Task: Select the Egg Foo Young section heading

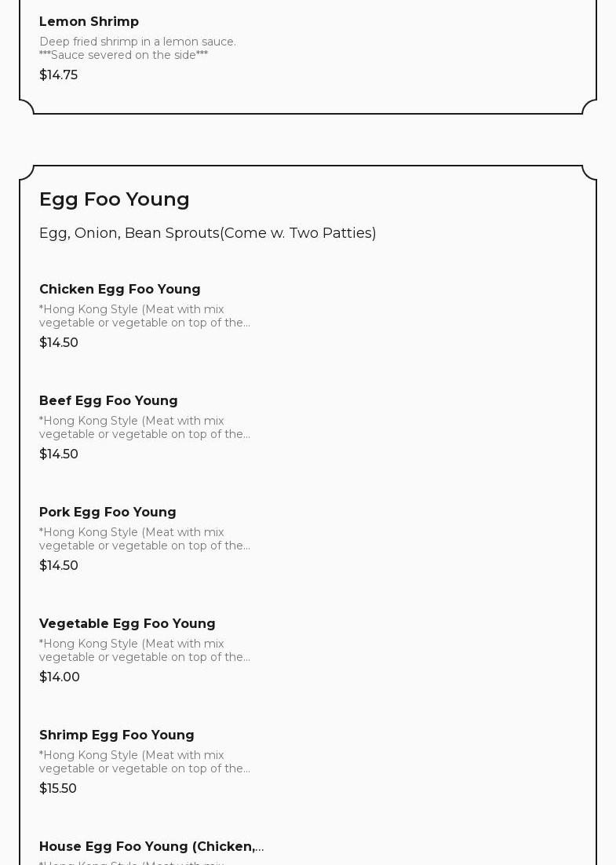Action: (x=115, y=199)
